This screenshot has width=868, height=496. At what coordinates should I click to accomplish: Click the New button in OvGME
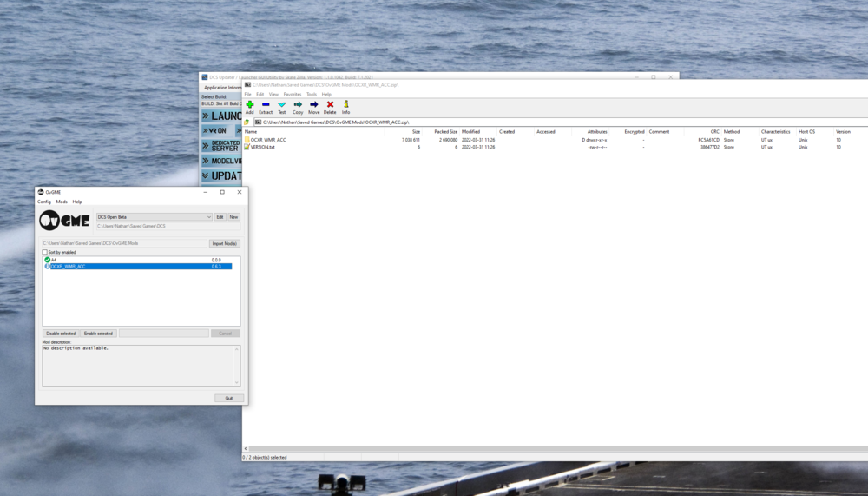233,216
